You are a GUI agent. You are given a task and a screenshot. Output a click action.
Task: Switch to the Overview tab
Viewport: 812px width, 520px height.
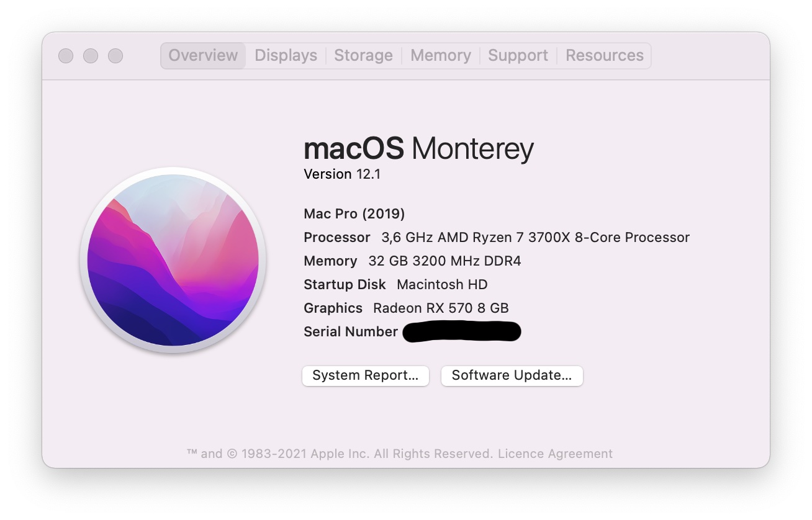pyautogui.click(x=203, y=56)
